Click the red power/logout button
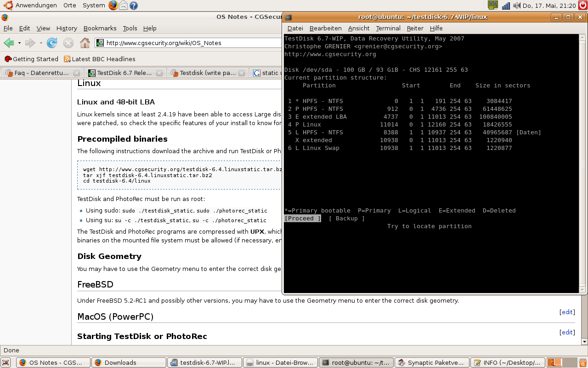 pos(582,6)
